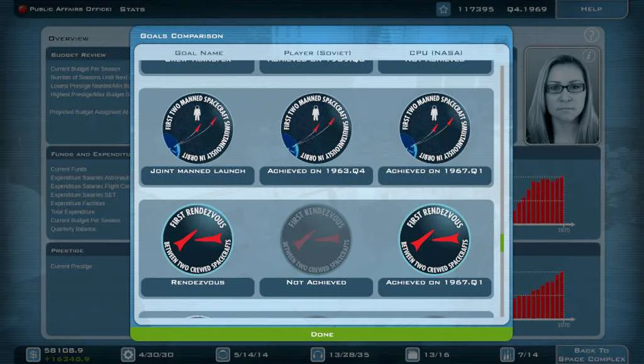This screenshot has width=644, height=364.
Task: Click the info icon on the portrait
Action: 589,55
